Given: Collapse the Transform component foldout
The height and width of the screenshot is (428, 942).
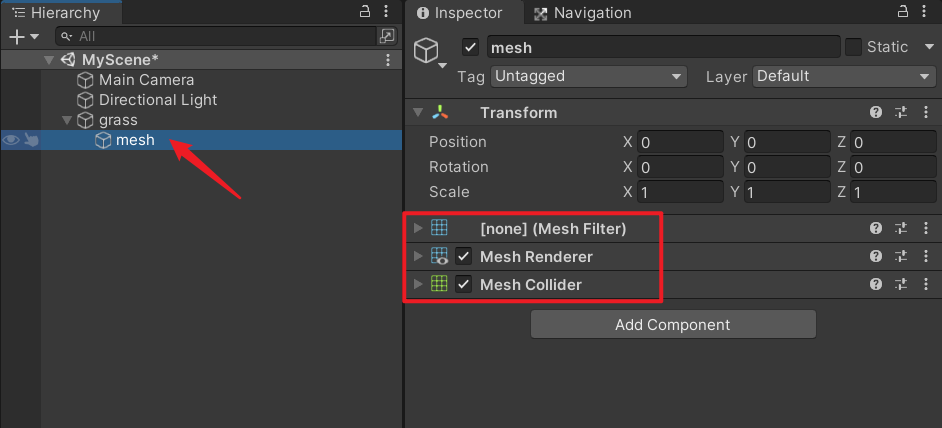Looking at the screenshot, I should click(x=418, y=113).
